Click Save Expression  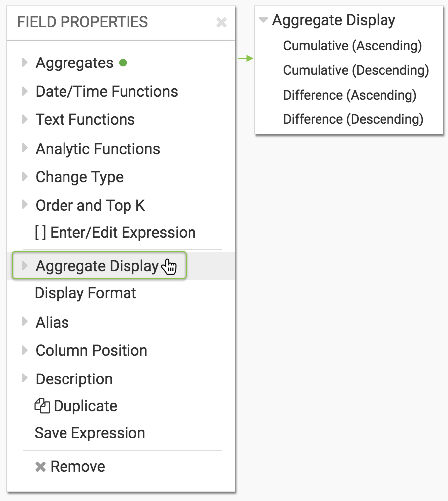tap(90, 433)
